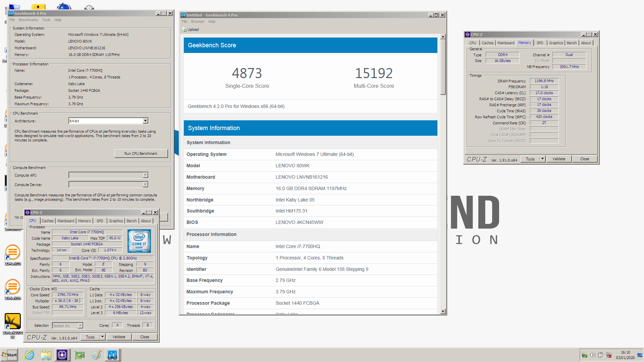Open Help menu in Untitled Geekbench window
The width and height of the screenshot is (644, 362).
(212, 21)
